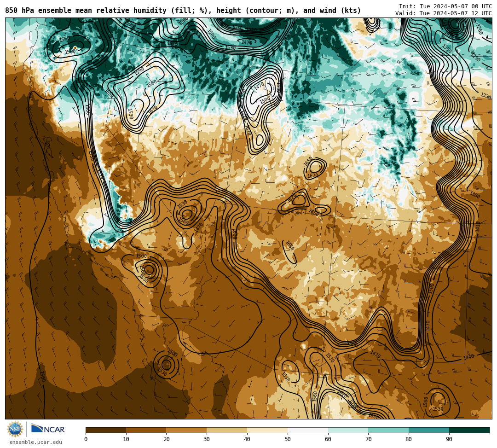Click the colorbar tick label '70'
Screen dimensions: 497x448
point(369,439)
